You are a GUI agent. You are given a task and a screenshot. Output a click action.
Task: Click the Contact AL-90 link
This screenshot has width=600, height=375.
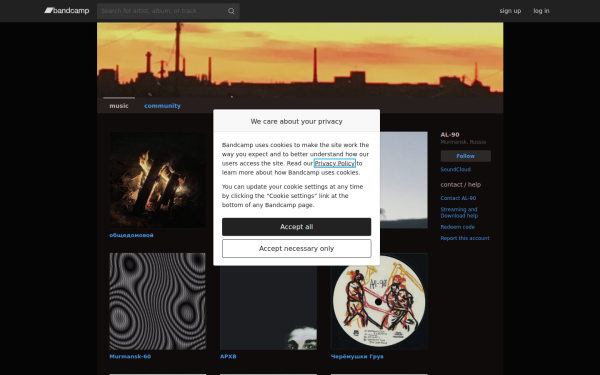pos(458,198)
